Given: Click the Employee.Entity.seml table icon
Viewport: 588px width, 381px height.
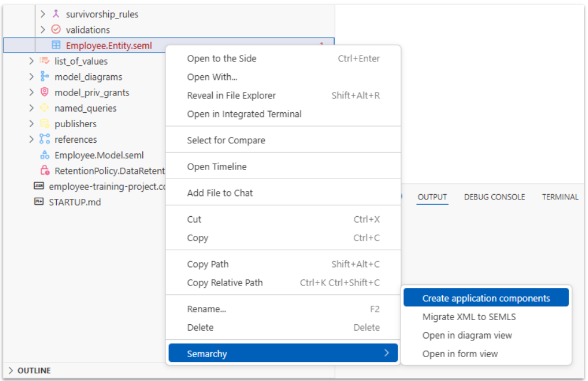Looking at the screenshot, I should click(x=56, y=45).
